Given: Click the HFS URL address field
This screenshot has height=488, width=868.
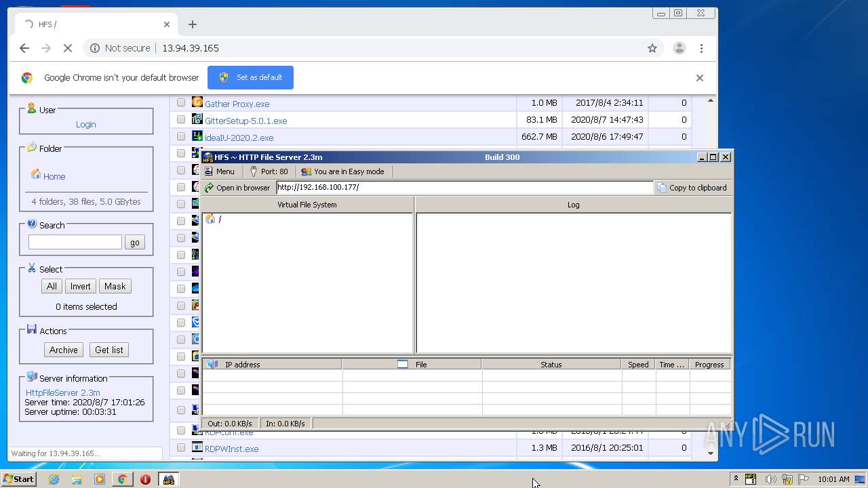Looking at the screenshot, I should pyautogui.click(x=465, y=188).
